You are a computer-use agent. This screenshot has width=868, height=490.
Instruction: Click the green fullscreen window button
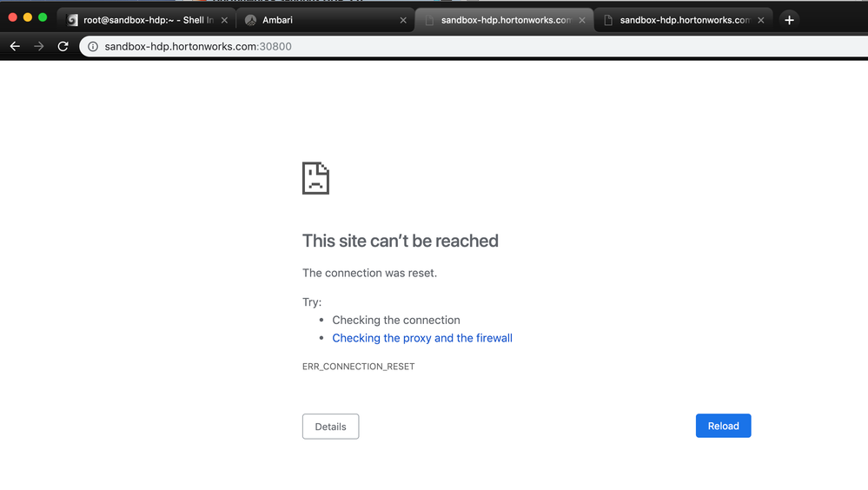tap(43, 17)
